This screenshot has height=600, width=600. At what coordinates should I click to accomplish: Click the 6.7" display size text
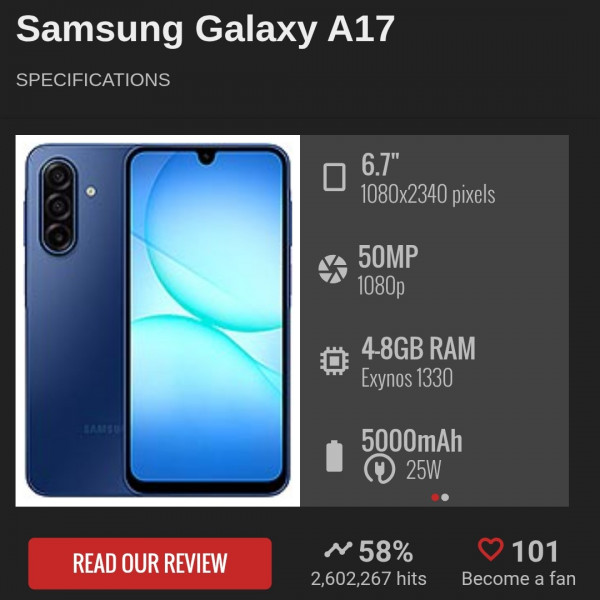tap(380, 165)
